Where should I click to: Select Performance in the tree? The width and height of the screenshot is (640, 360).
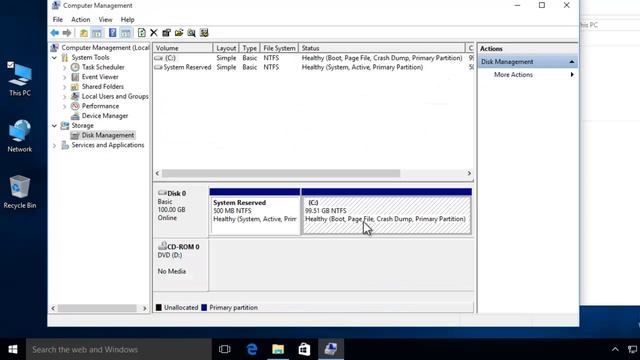(100, 106)
